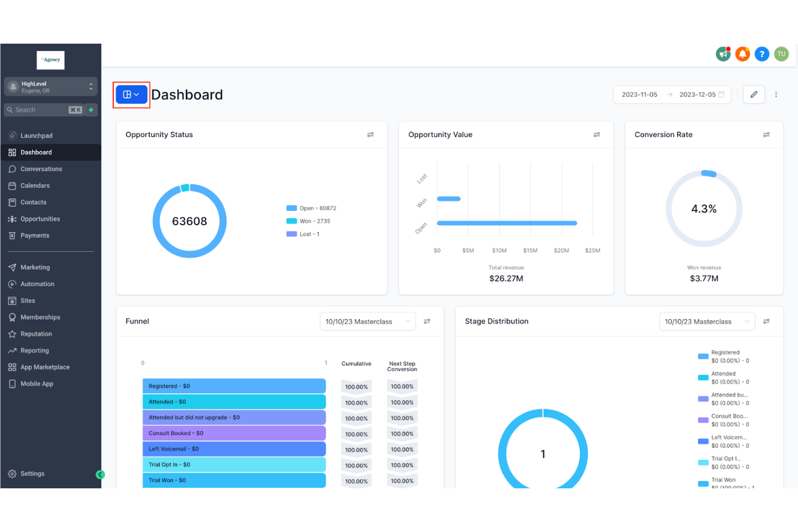This screenshot has height=532, width=798.
Task: Open the Funnel's 10/10/23 Masterclass dropdown
Action: 367,321
